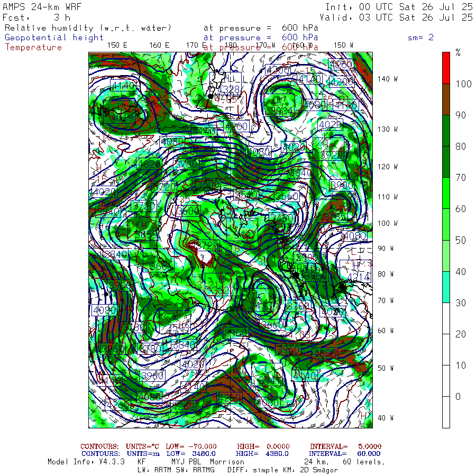Click the blue 'HIGH= 4380.0' text

(x=262, y=454)
